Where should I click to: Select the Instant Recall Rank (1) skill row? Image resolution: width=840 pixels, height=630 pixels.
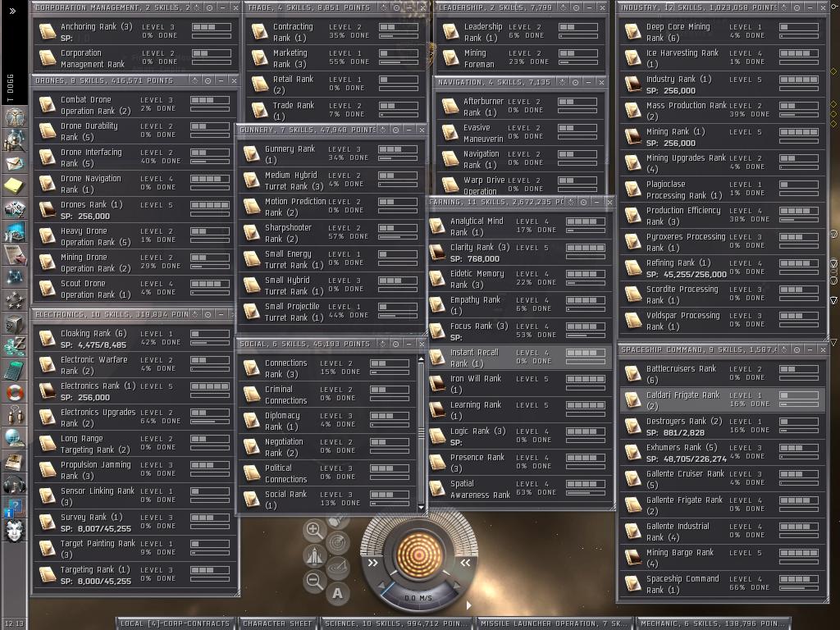(x=520, y=358)
